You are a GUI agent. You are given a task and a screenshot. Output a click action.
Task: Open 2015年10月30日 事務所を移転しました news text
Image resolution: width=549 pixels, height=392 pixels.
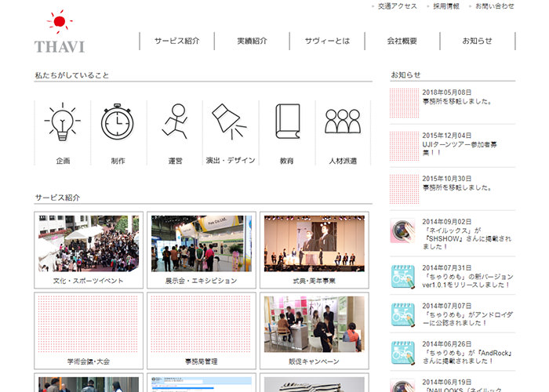coord(457,183)
